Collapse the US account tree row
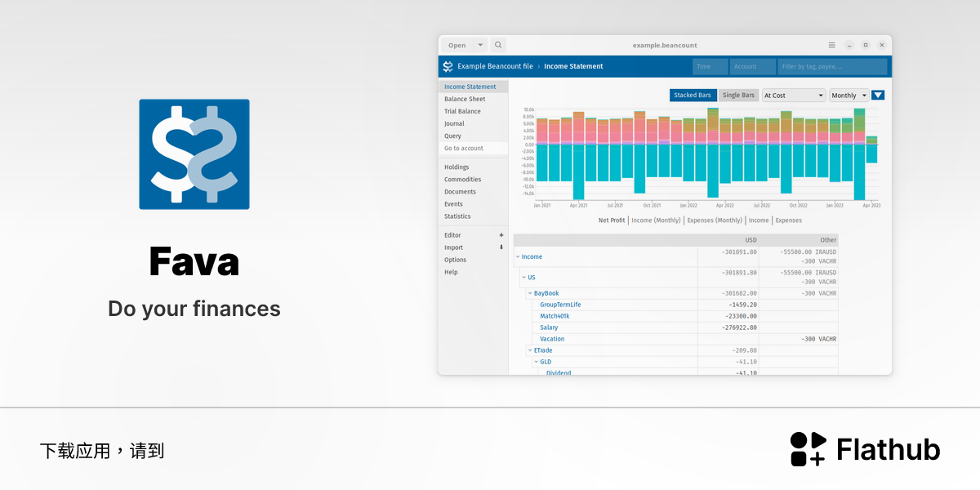 [x=523, y=278]
